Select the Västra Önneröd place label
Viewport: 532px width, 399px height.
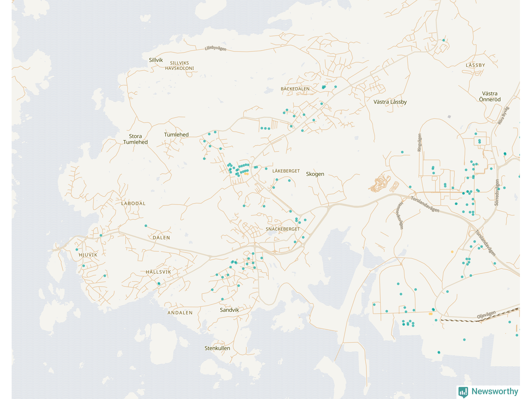pyautogui.click(x=490, y=96)
